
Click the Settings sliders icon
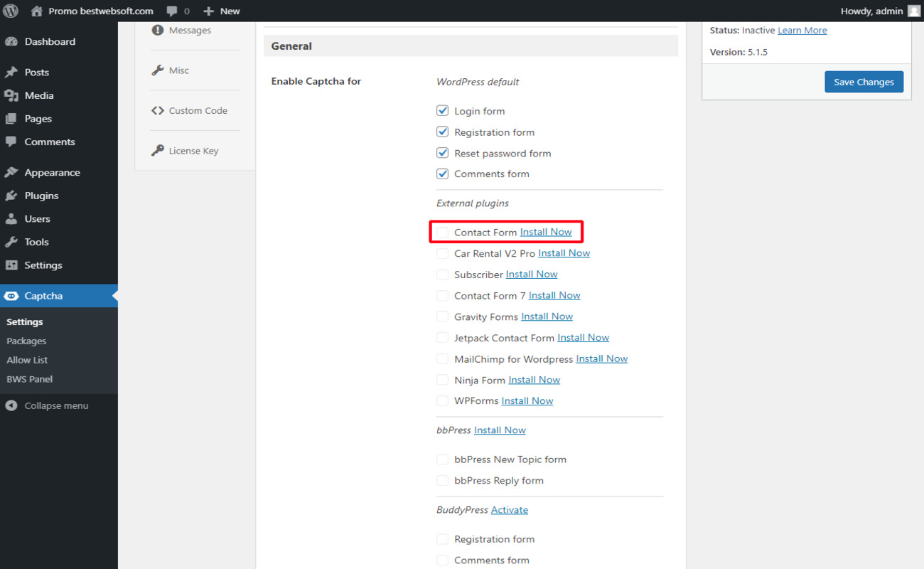[x=11, y=265]
